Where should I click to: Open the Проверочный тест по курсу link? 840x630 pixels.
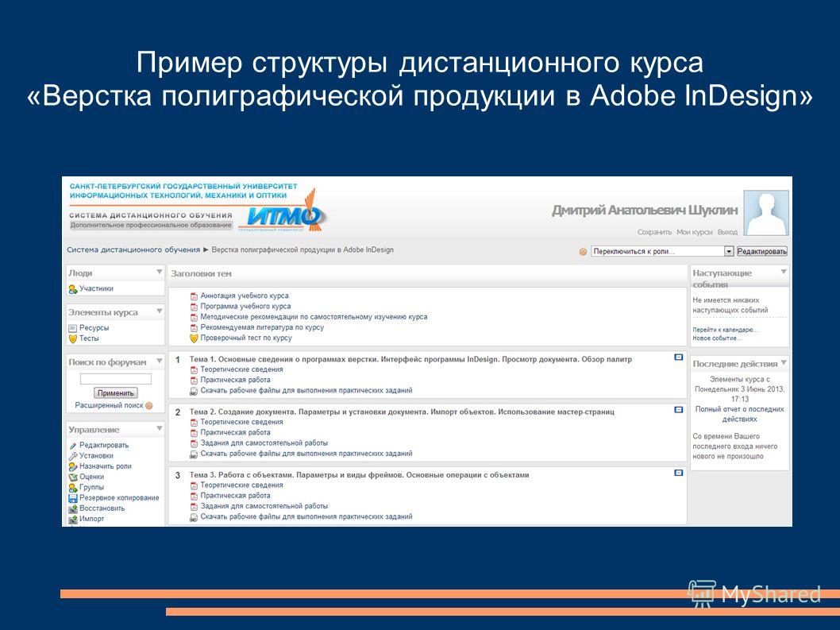coord(246,338)
